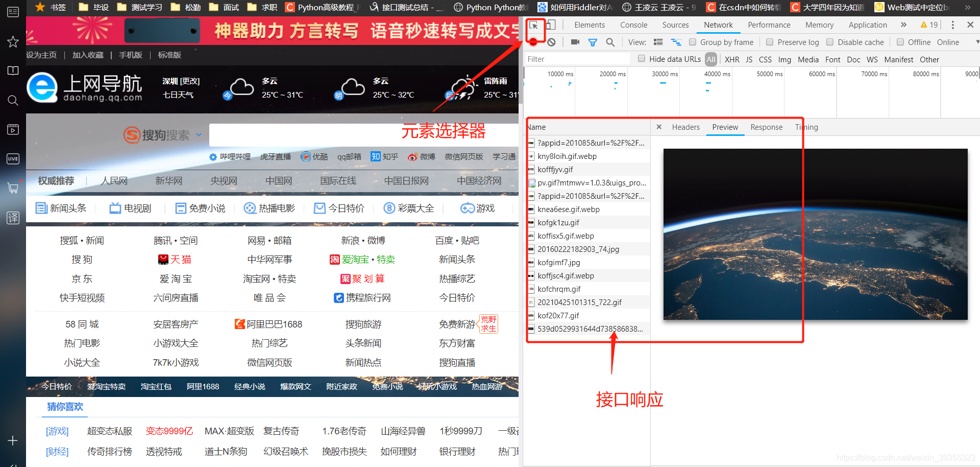Open the Response tab of the request
The width and height of the screenshot is (980, 467).
766,127
